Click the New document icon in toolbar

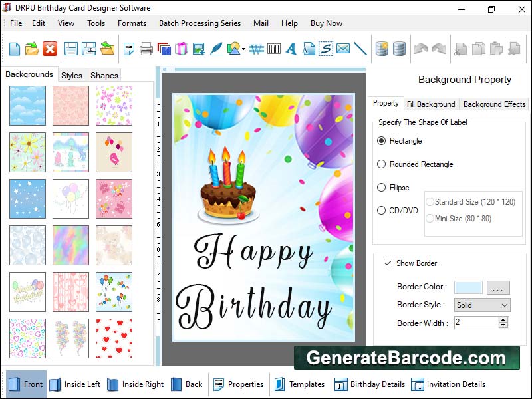(x=15, y=49)
